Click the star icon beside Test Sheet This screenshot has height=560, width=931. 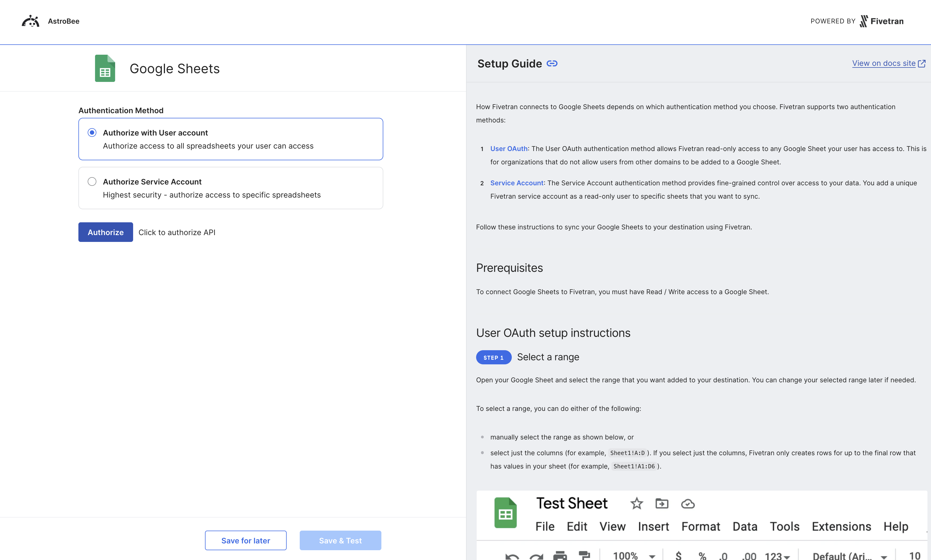pos(636,503)
